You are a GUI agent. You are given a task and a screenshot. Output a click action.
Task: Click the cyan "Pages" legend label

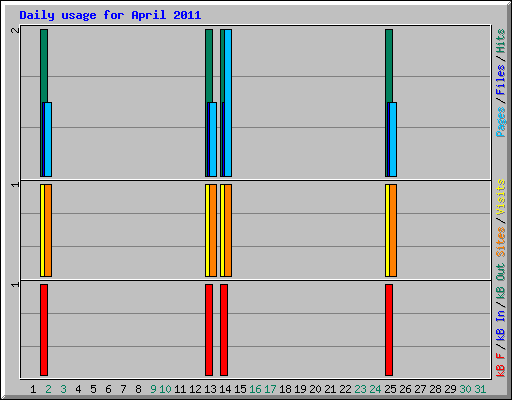(500, 122)
